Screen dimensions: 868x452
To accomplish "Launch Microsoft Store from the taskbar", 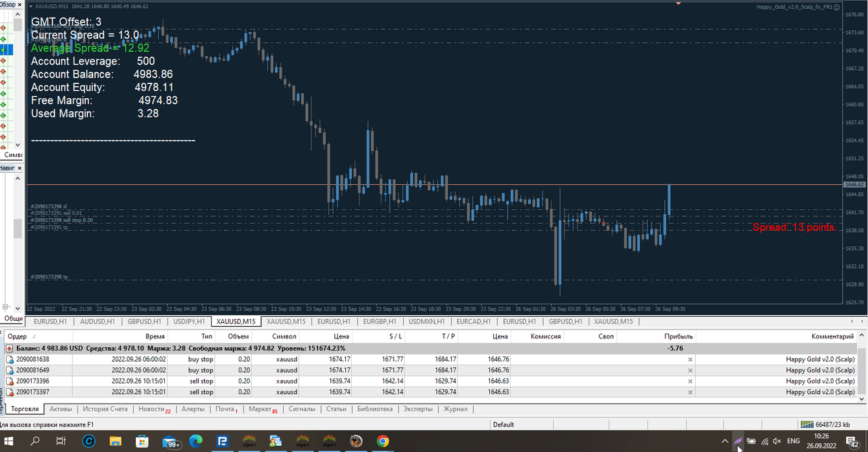I will 142,441.
